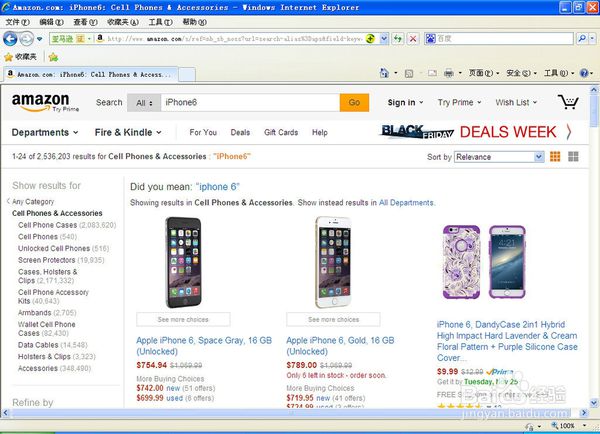Open the Gift Cards link
Image resolution: width=600 pixels, height=434 pixels.
pos(281,132)
